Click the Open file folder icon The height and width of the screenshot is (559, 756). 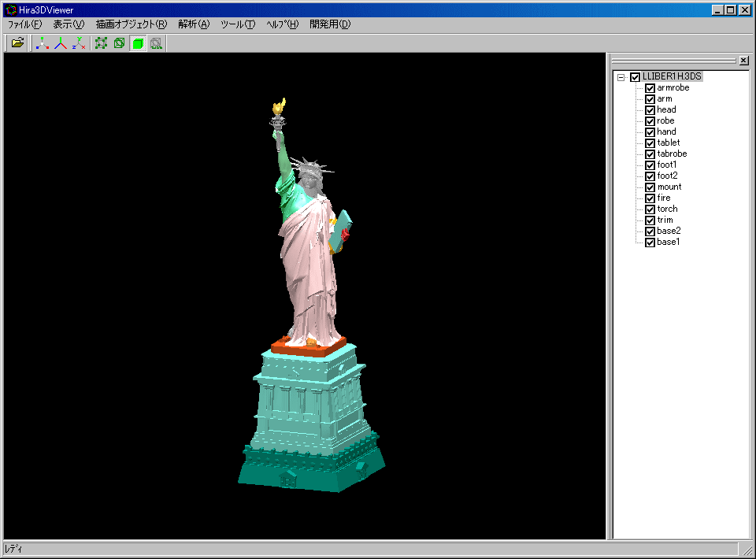[x=18, y=43]
